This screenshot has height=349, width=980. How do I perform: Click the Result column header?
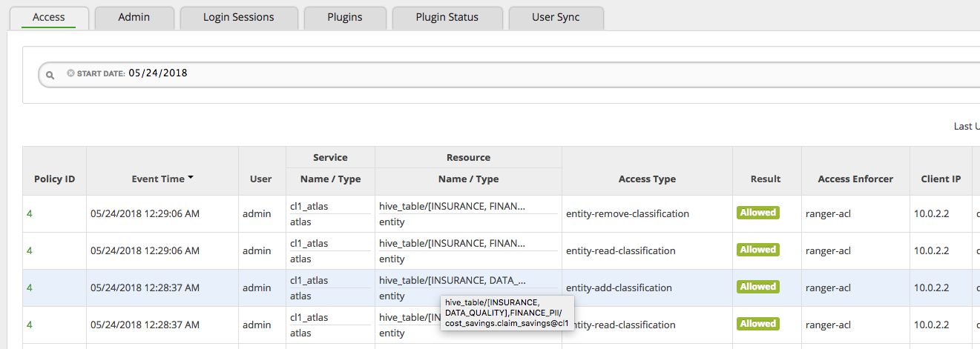pyautogui.click(x=766, y=179)
